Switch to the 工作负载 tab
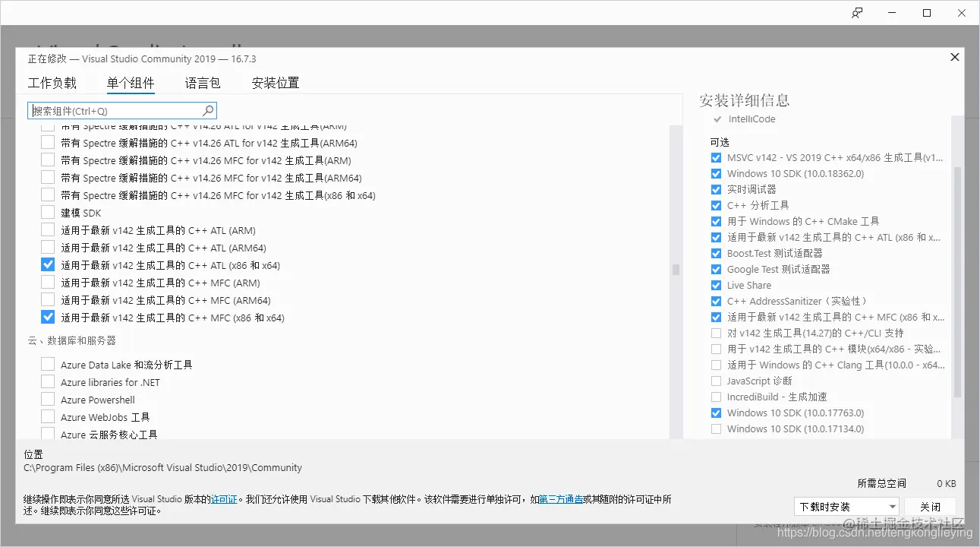 [52, 83]
